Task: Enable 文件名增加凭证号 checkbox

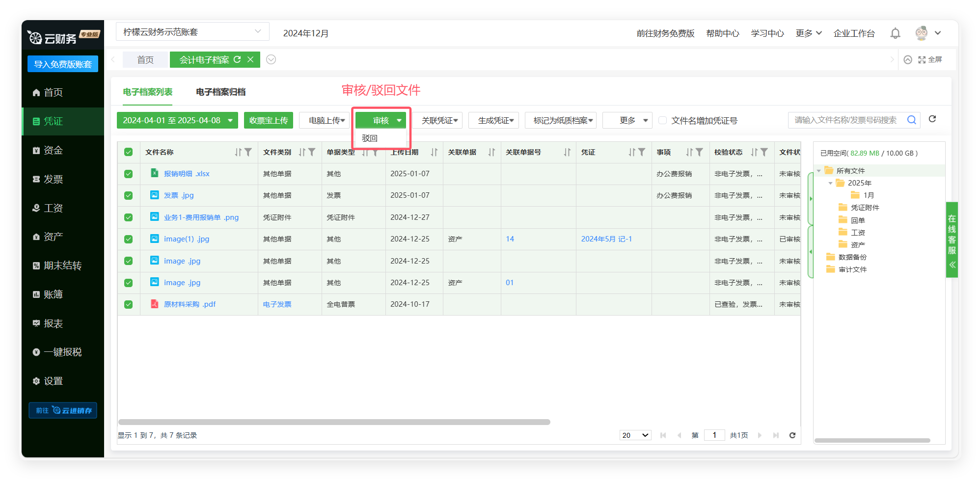Action: pos(662,120)
